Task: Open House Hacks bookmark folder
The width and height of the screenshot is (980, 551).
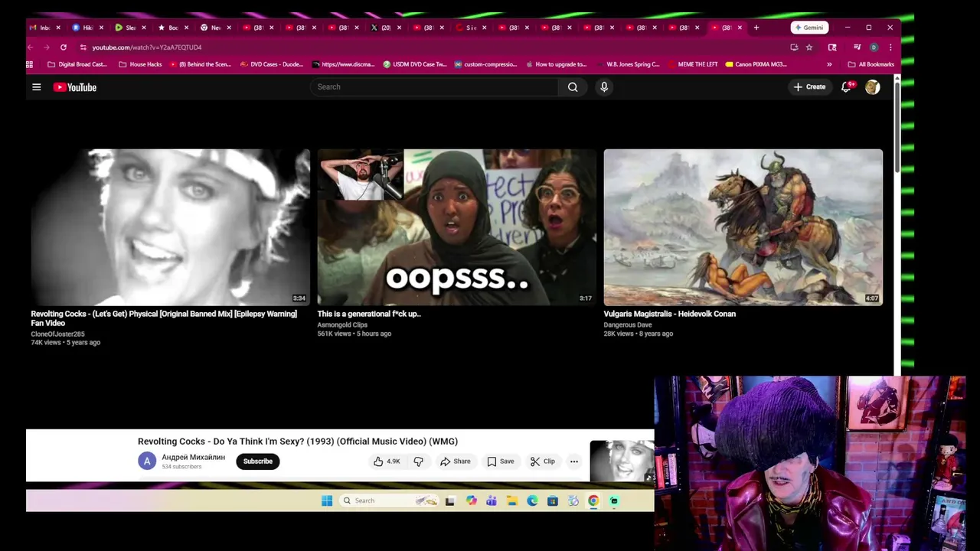Action: 140,64
